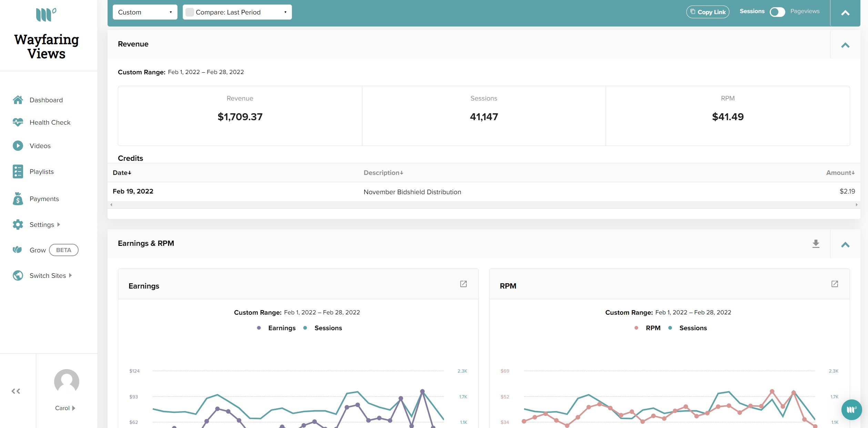Click the Wayfaring Views site title
The height and width of the screenshot is (428, 868).
[x=47, y=46]
